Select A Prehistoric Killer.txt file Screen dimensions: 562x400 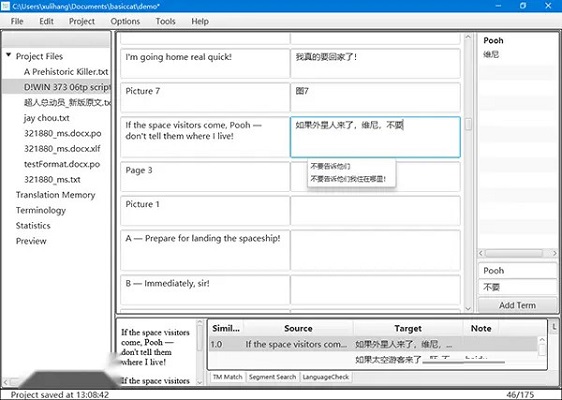pyautogui.click(x=66, y=72)
